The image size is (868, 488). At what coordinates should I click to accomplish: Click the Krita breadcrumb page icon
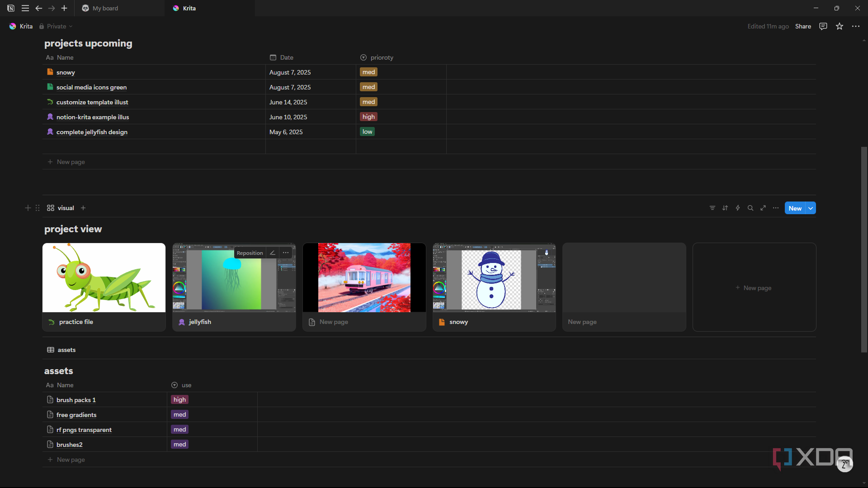pyautogui.click(x=13, y=26)
